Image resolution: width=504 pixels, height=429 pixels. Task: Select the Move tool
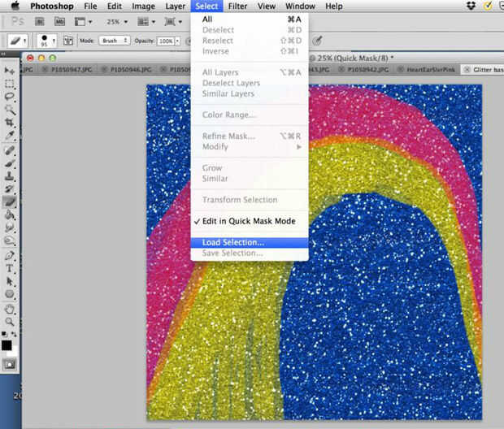point(10,71)
